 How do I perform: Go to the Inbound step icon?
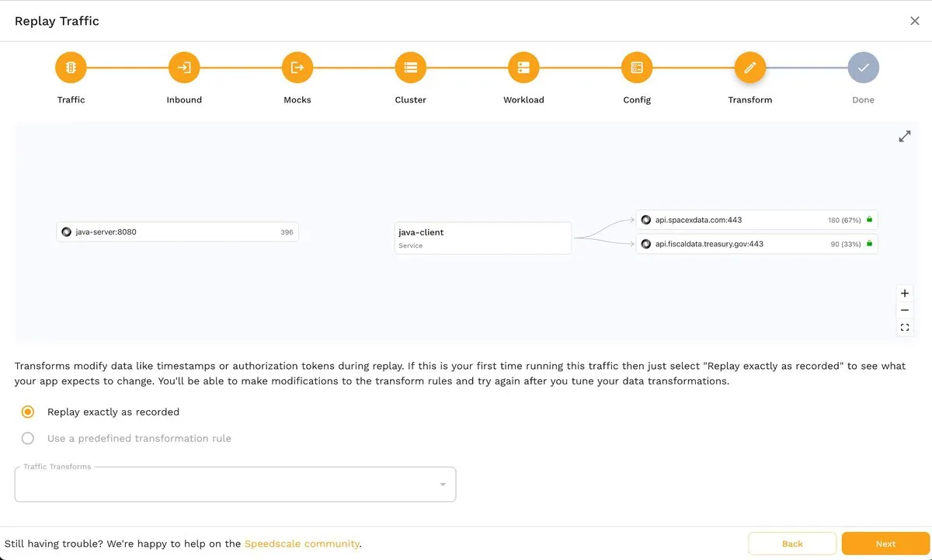coord(184,68)
